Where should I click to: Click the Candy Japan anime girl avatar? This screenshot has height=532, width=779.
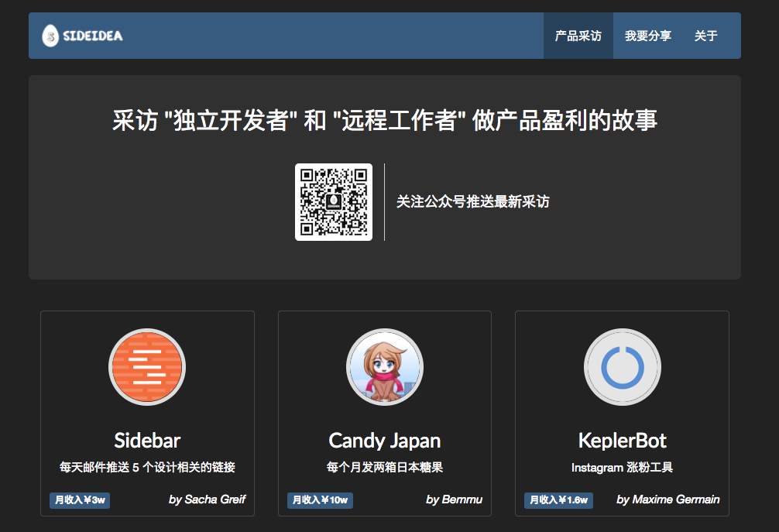pos(385,367)
